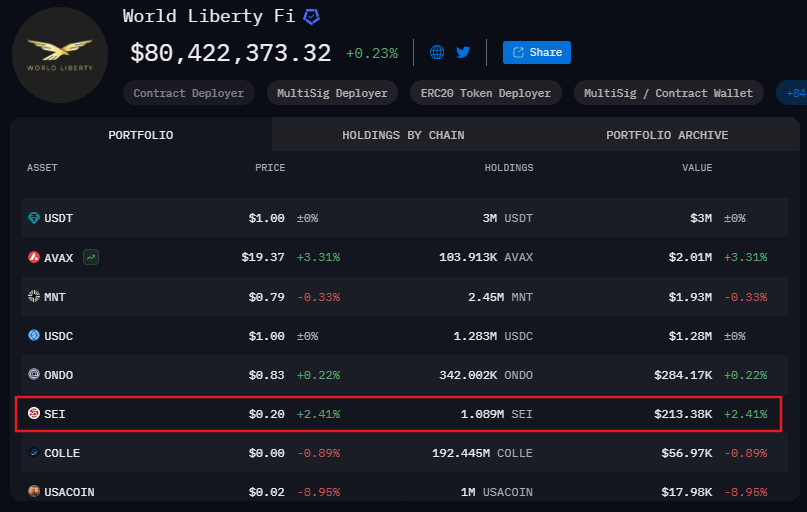Click the verified badge beside World Liberty Fi
Viewport: 807px width, 512px height.
[311, 16]
